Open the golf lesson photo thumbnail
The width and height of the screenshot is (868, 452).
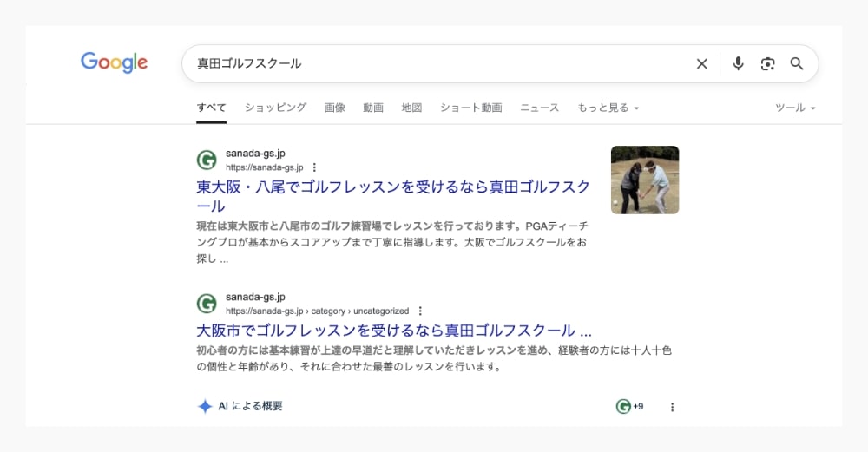click(645, 180)
